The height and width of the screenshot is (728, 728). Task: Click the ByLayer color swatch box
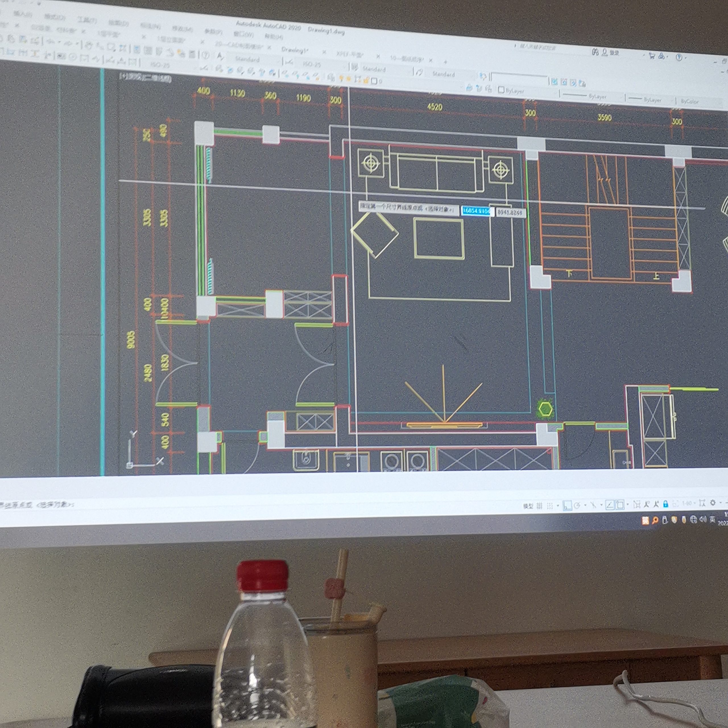pyautogui.click(x=501, y=90)
